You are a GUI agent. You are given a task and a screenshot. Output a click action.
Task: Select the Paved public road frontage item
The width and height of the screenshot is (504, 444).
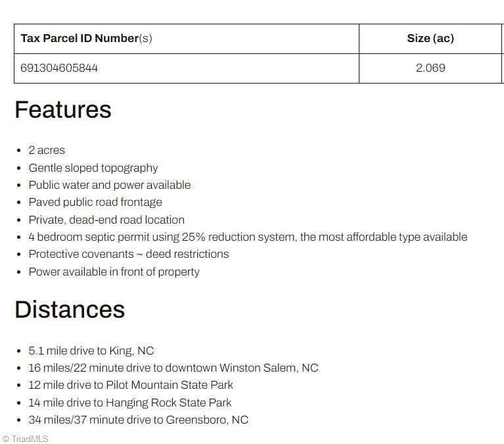95,202
